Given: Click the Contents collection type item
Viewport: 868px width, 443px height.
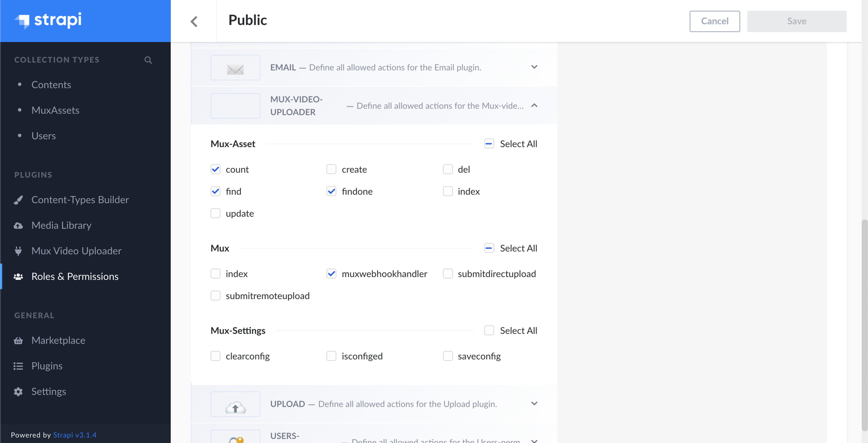Looking at the screenshot, I should click(52, 84).
